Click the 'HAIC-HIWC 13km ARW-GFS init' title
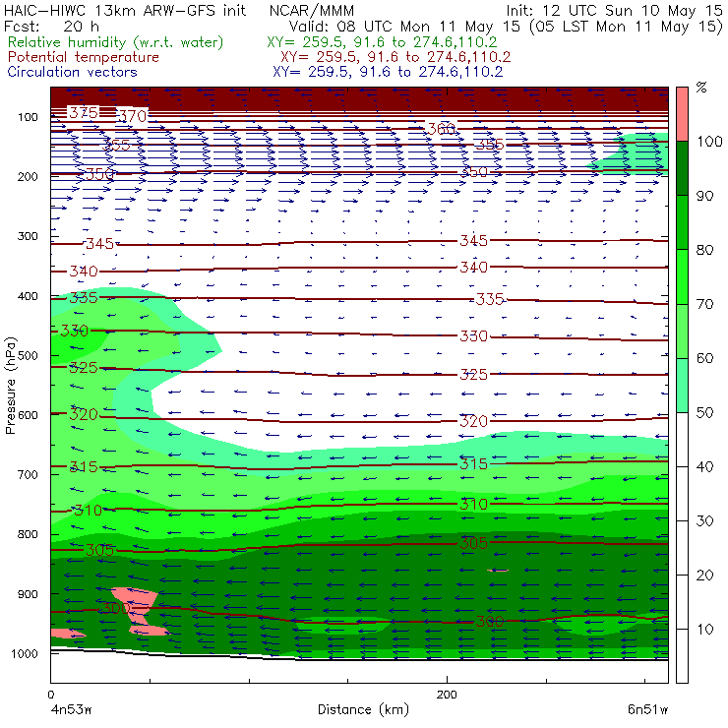Image resolution: width=728 pixels, height=728 pixels. click(x=124, y=10)
